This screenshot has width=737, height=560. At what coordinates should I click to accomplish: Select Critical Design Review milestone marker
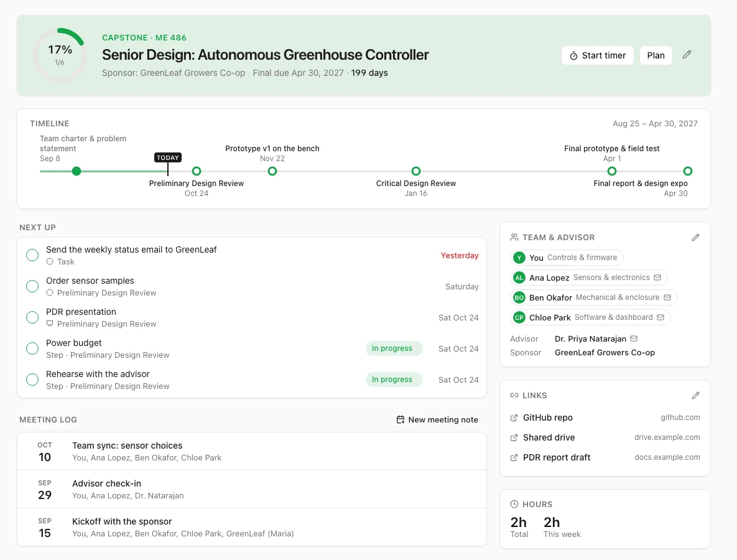416,171
